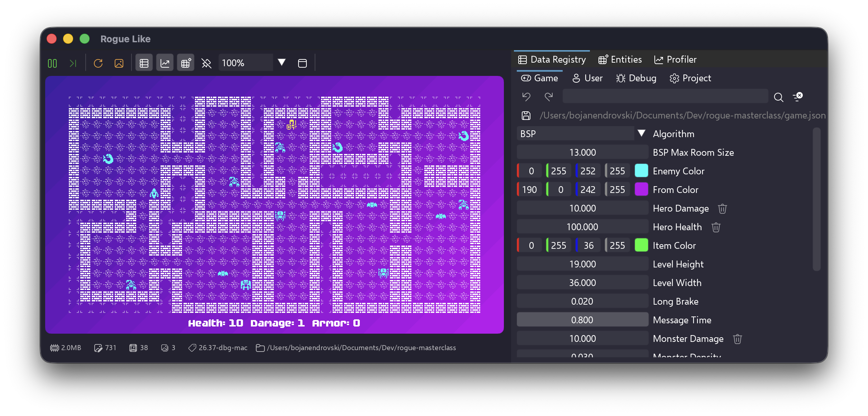
Task: Clear the search filter with the filter-x icon
Action: (798, 96)
